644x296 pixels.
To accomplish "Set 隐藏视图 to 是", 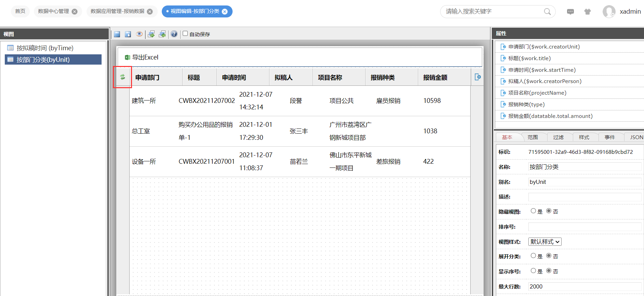I will (x=533, y=211).
